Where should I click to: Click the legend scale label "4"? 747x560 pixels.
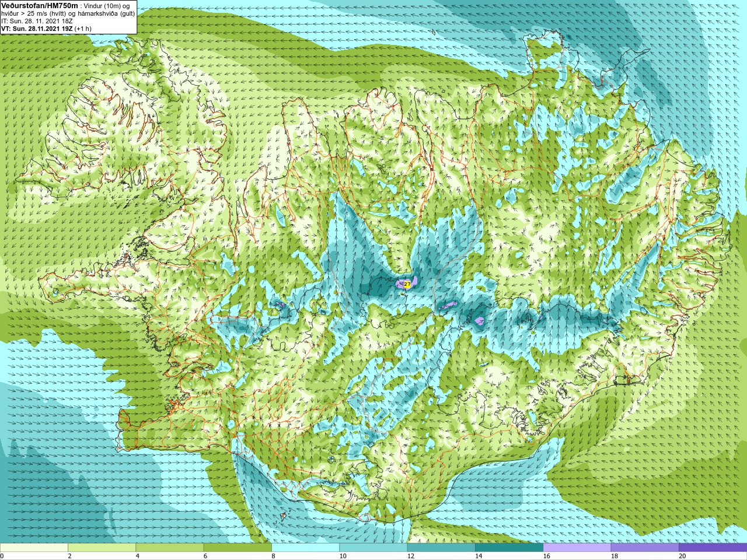pyautogui.click(x=138, y=556)
